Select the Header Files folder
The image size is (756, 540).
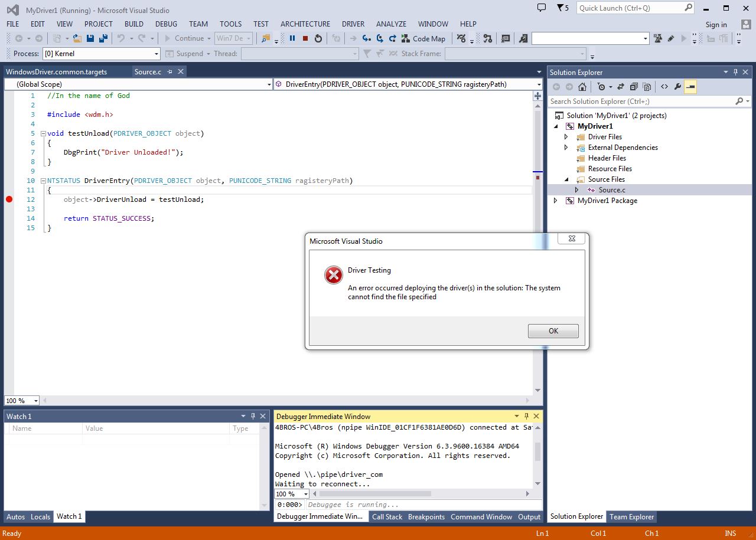click(x=607, y=158)
